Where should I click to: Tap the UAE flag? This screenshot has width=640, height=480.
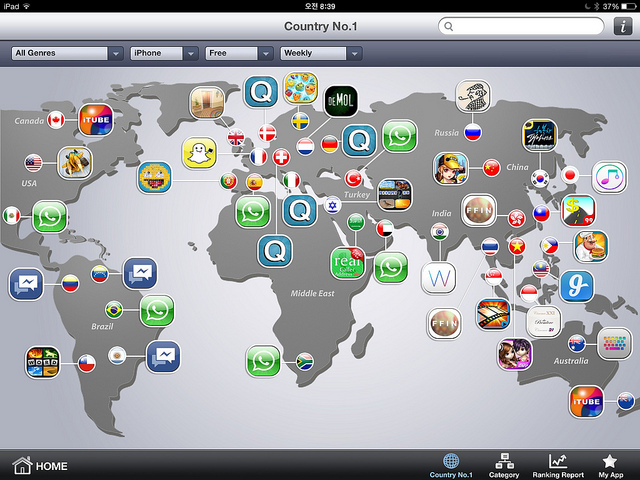[x=384, y=229]
